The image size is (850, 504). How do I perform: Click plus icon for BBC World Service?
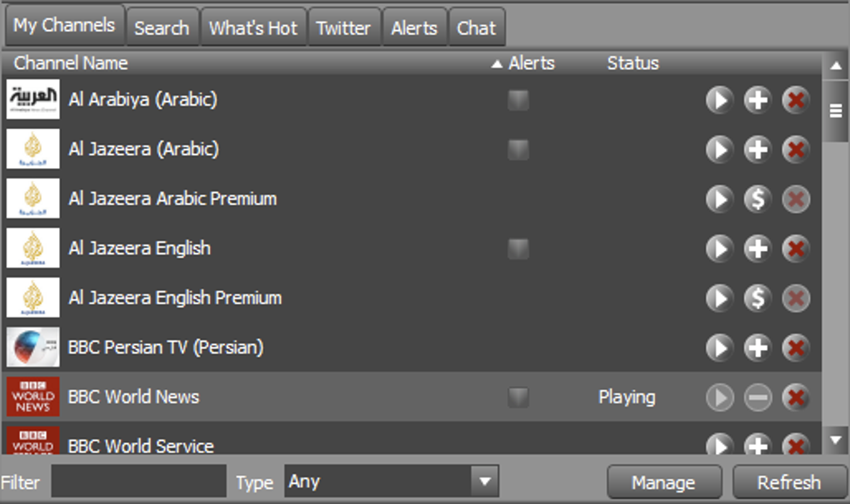pyautogui.click(x=757, y=444)
